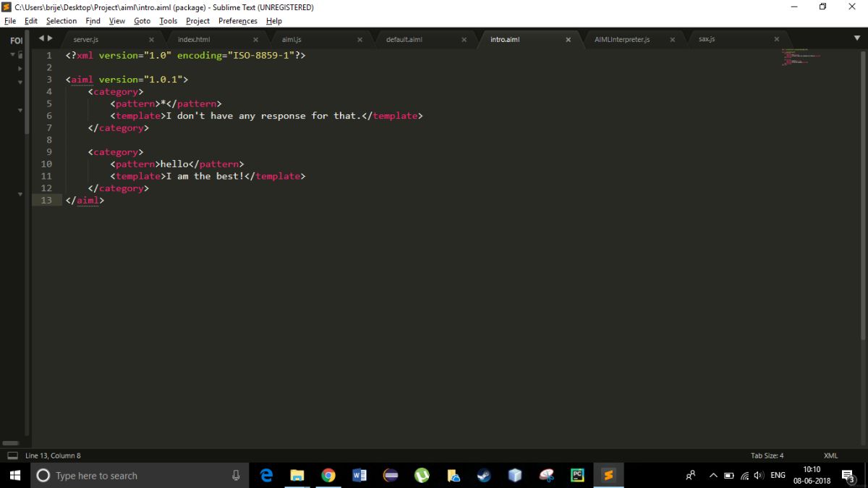Place cursor on aiml version="1.0.1" line
This screenshot has height=488, width=868.
pyautogui.click(x=127, y=80)
